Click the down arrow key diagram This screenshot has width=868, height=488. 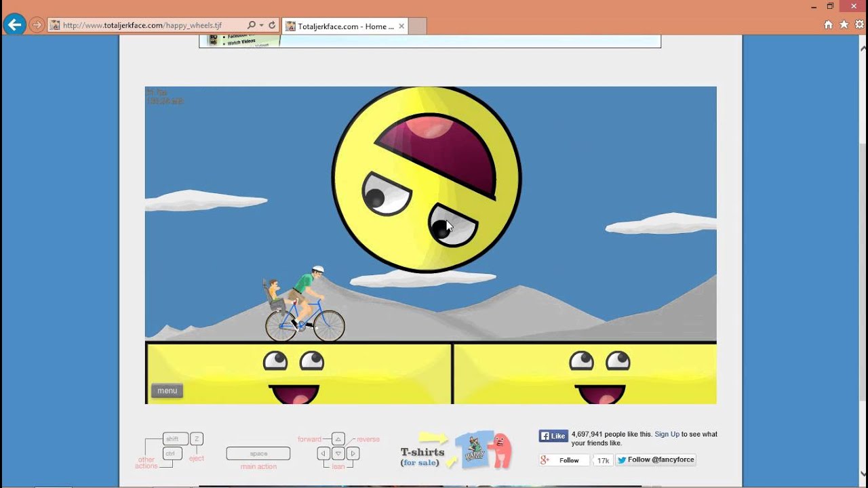[338, 453]
